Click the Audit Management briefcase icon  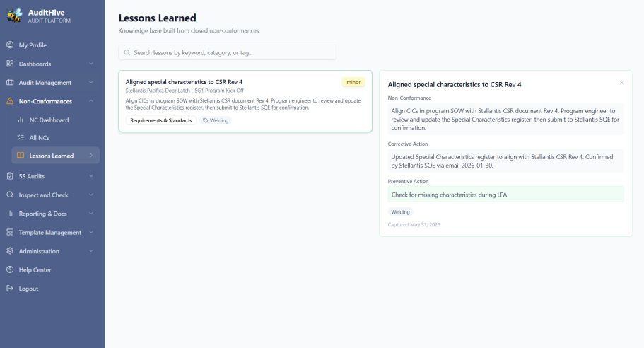(x=10, y=82)
